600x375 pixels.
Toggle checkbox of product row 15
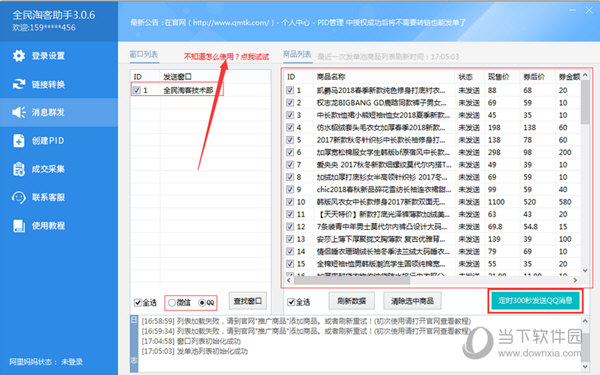(290, 264)
